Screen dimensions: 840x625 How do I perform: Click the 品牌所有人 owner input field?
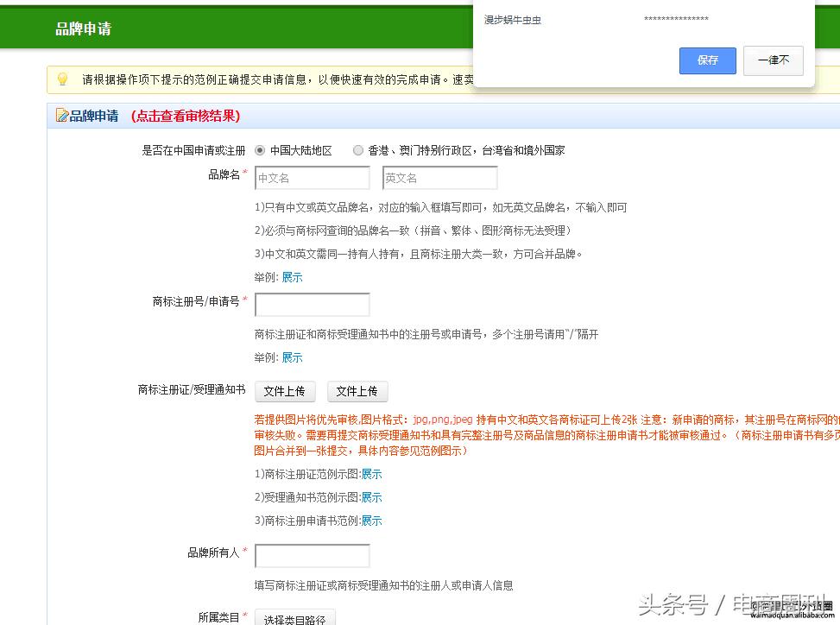tap(312, 555)
